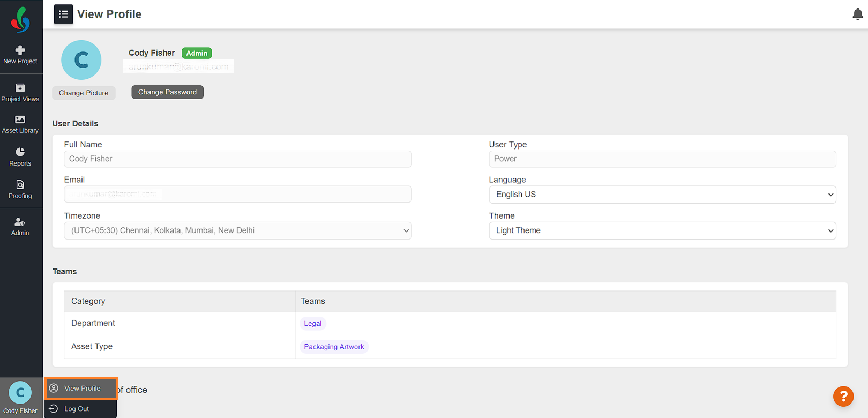Viewport: 868px width, 418px height.
Task: Click the orange help question mark button
Action: [843, 397]
